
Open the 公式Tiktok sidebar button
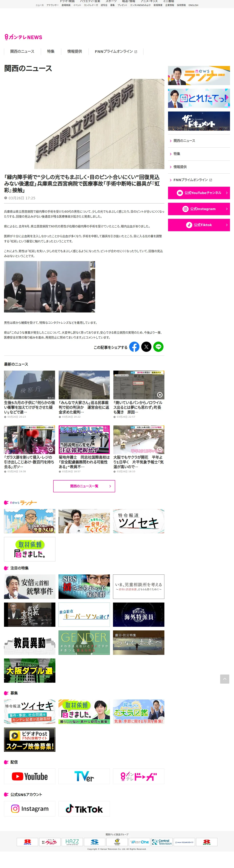pyautogui.click(x=199, y=225)
